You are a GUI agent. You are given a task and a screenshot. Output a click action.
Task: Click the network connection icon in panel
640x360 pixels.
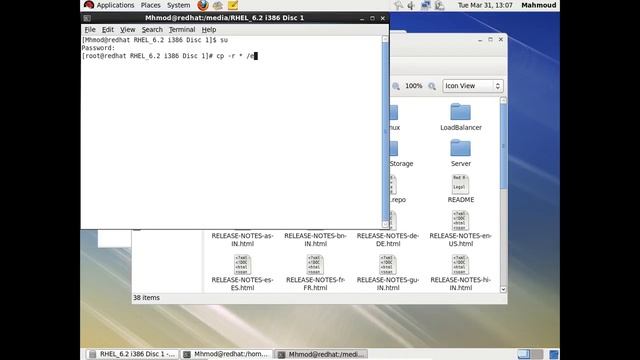[425, 5]
